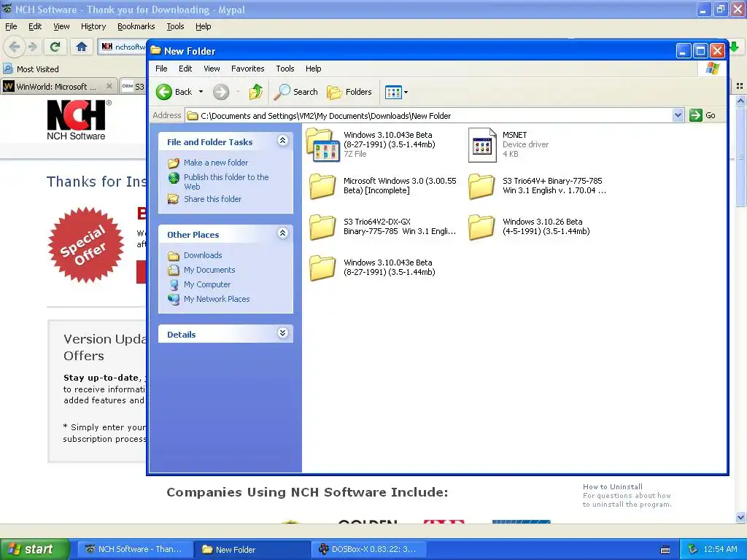Collapse the File and Folder Tasks panel
This screenshot has width=747, height=560.
pyautogui.click(x=282, y=141)
